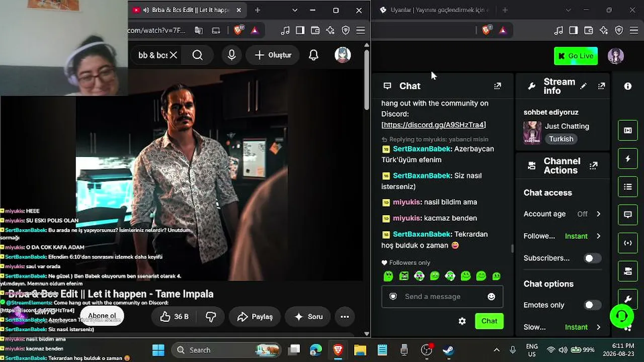Click the Turkish language tag
644x362 pixels.
click(561, 139)
